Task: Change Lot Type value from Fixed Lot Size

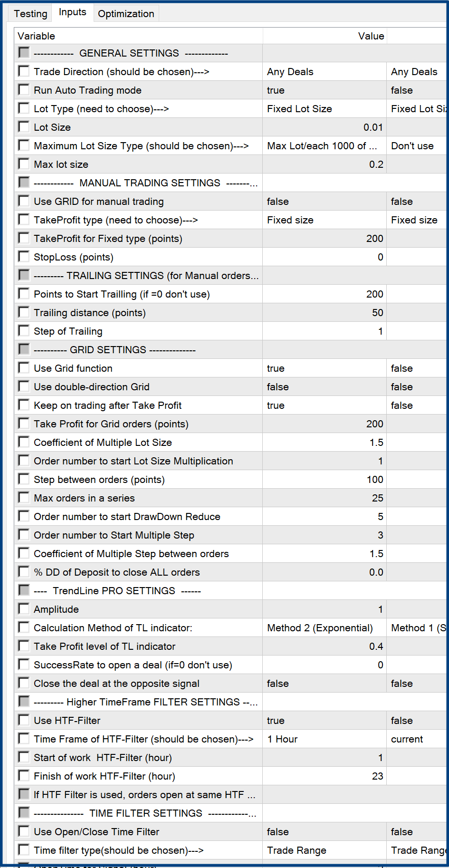Action: click(324, 109)
